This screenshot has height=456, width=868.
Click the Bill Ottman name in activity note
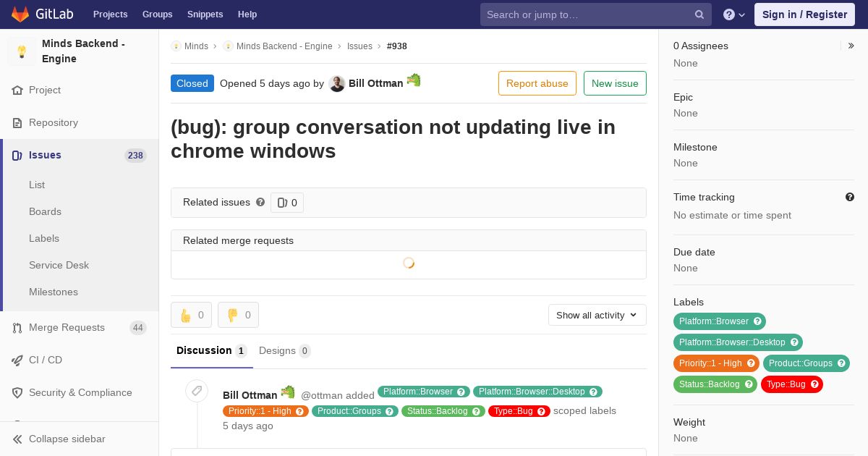coord(250,395)
